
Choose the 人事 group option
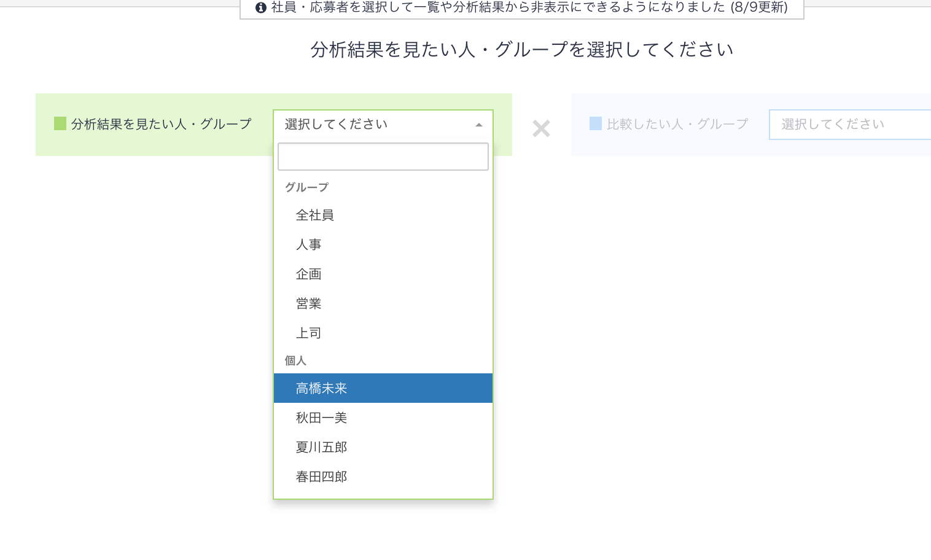click(309, 245)
